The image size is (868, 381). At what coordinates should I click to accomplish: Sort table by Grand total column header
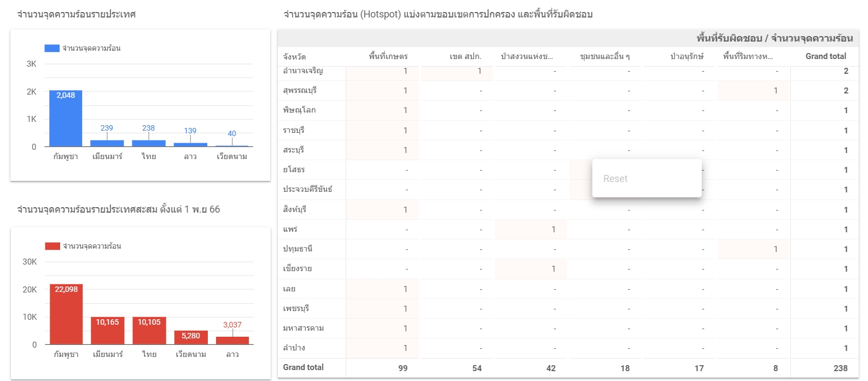[x=825, y=56]
